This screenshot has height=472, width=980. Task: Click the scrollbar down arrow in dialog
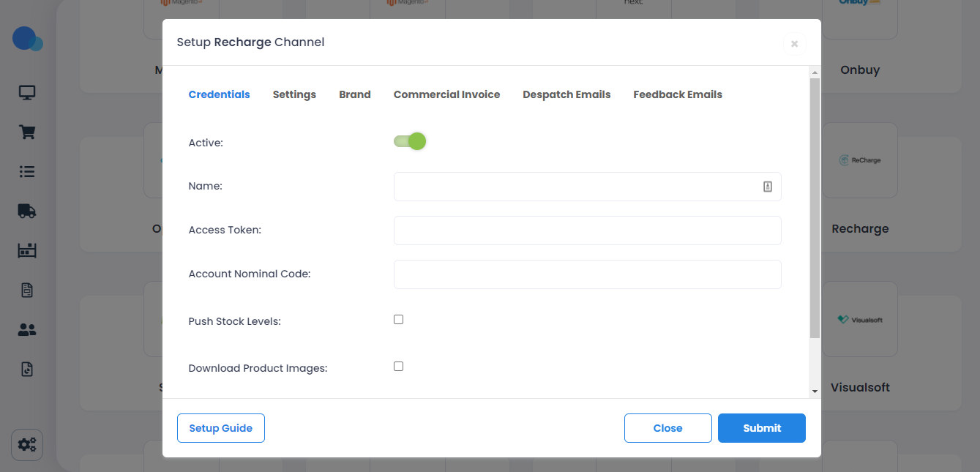pyautogui.click(x=815, y=392)
